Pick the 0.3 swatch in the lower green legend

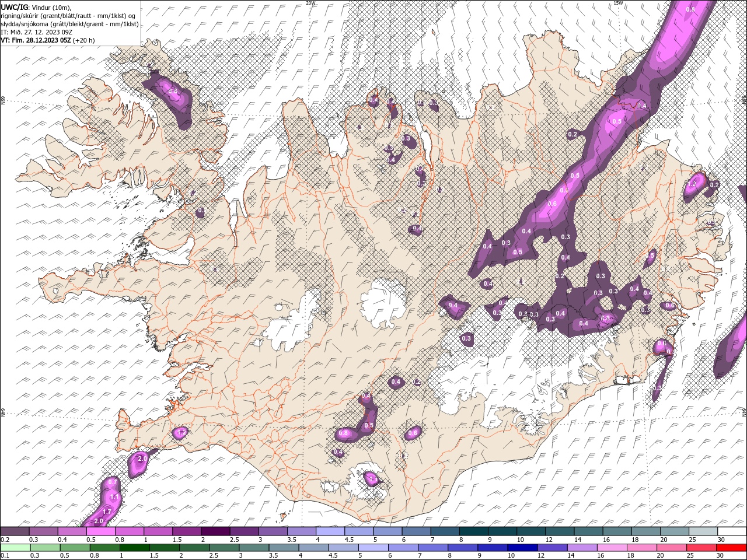pos(45,547)
